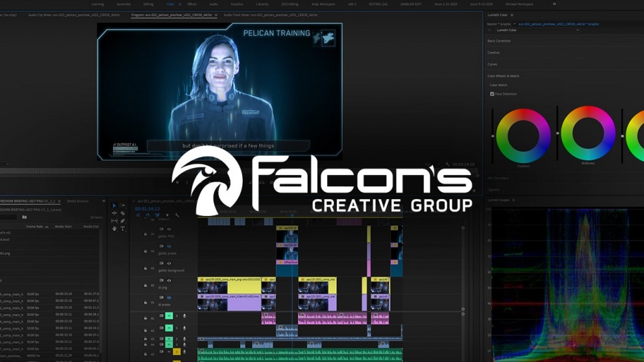The height and width of the screenshot is (362, 644).
Task: Sort project list by Frame Rate column
Action: click(34, 226)
